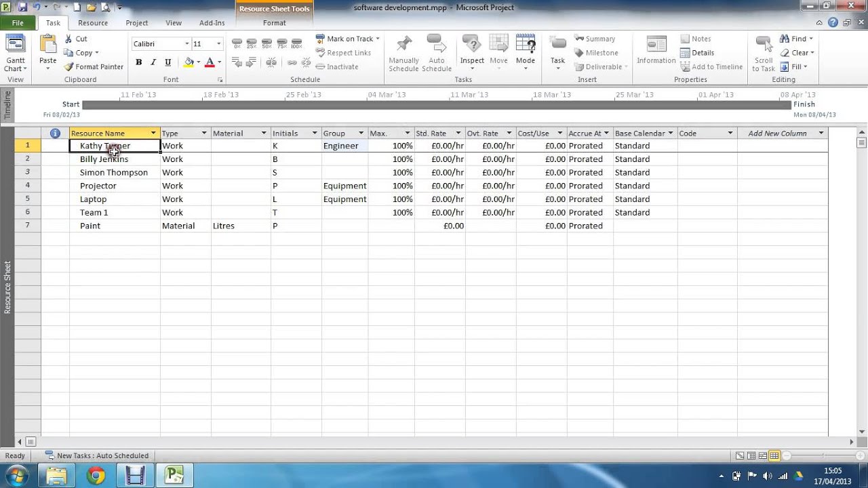Click the Undo arrow icon
The width and height of the screenshot is (868, 488).
[x=36, y=7]
